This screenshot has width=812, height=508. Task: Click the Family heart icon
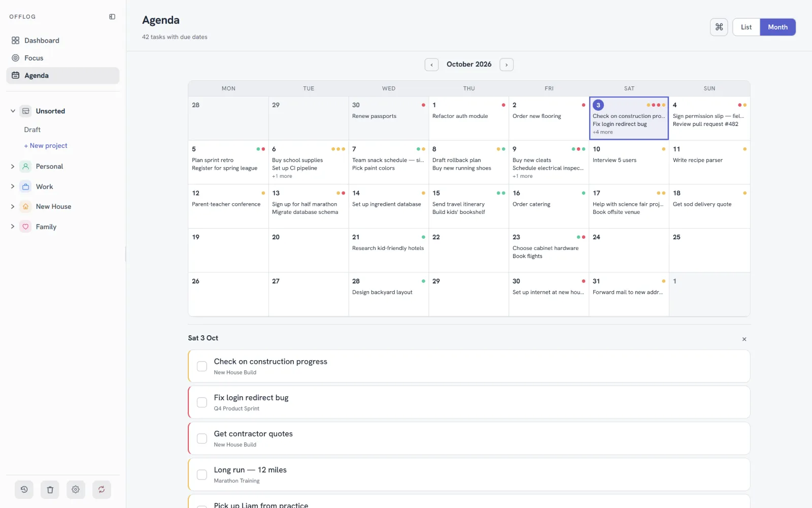click(25, 227)
